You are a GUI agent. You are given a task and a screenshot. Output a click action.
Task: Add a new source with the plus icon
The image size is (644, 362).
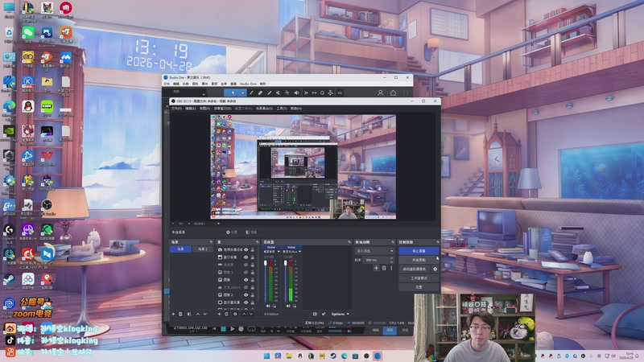pos(219,314)
